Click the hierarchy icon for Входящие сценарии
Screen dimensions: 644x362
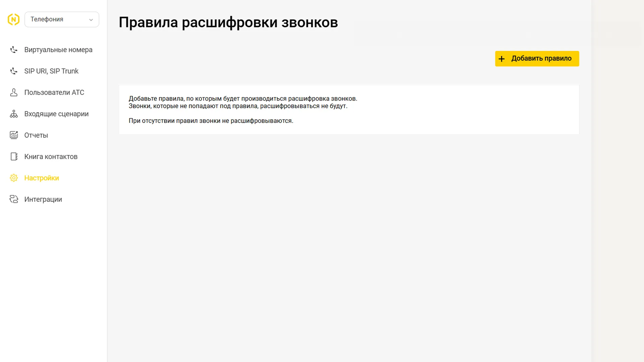pyautogui.click(x=14, y=114)
